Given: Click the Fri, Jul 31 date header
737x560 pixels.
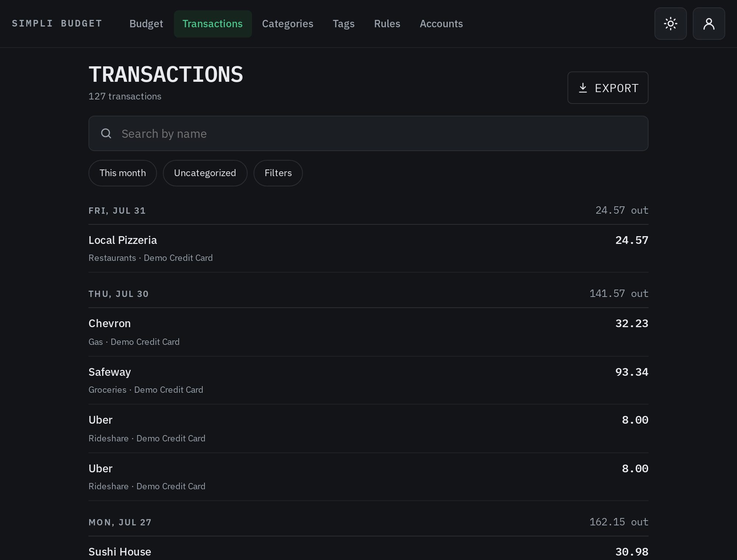Looking at the screenshot, I should tap(117, 211).
